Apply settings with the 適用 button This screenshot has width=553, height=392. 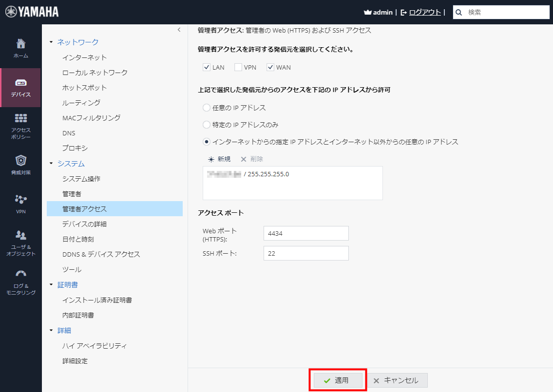point(338,380)
